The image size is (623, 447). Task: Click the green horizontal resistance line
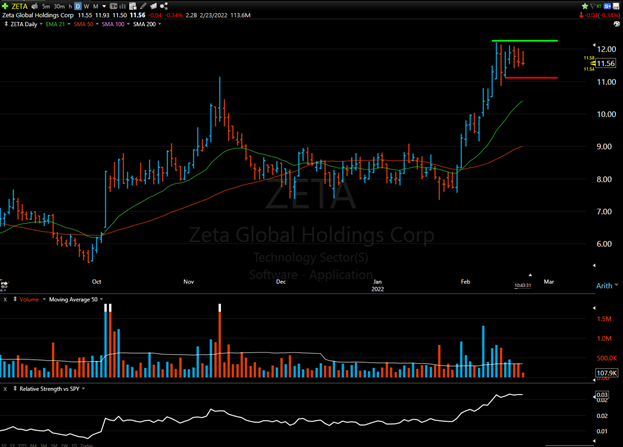click(525, 41)
